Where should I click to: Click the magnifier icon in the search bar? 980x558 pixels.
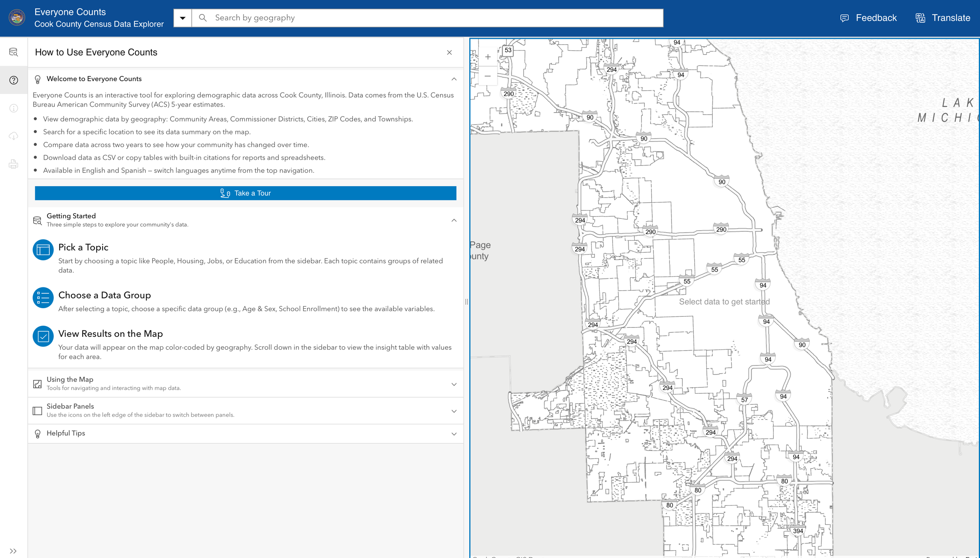(203, 18)
